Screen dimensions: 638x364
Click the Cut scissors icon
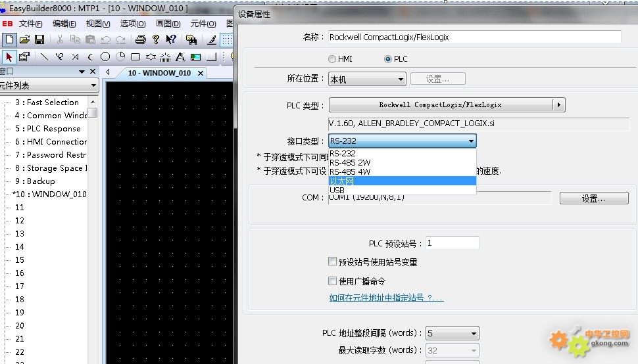pos(61,39)
